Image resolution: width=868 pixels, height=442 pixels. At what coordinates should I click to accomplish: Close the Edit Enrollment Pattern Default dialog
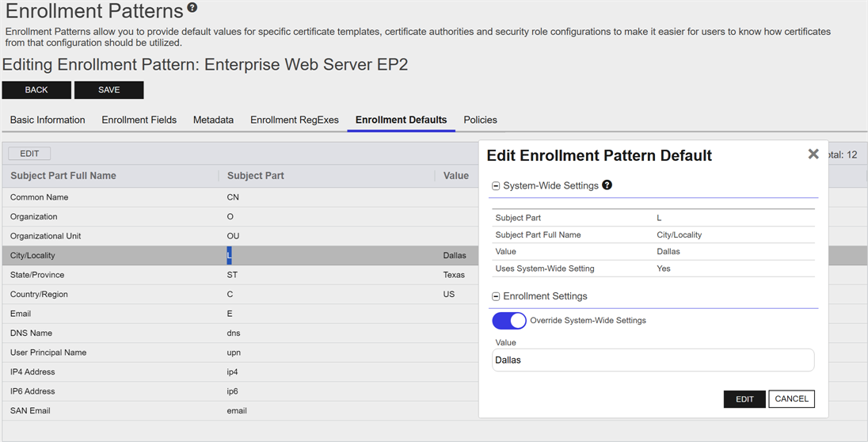pos(813,154)
